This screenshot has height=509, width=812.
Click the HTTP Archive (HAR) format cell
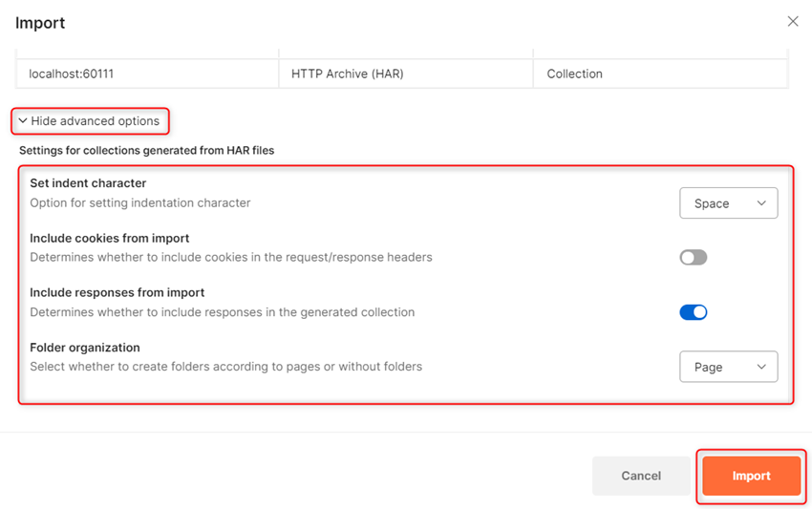(348, 74)
